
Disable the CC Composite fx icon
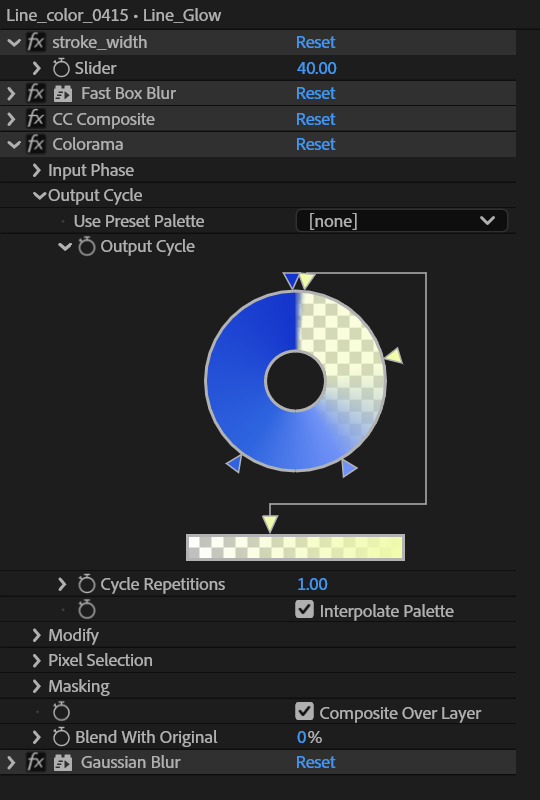(36, 119)
